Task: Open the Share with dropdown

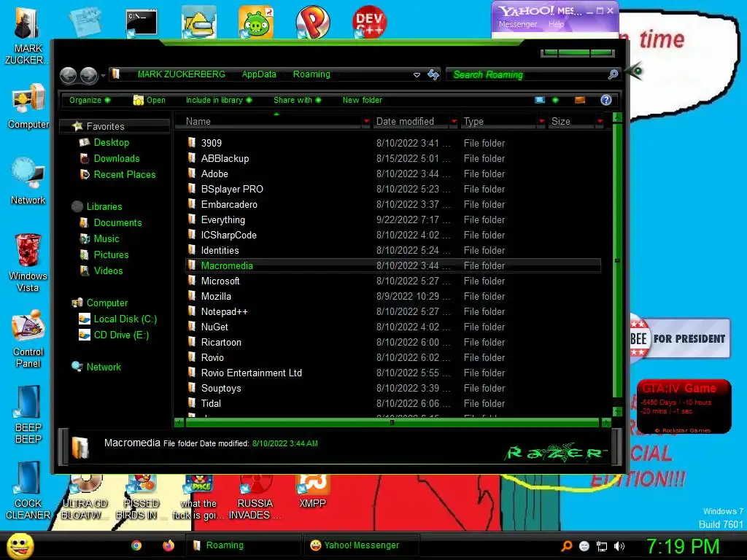Action: pyautogui.click(x=298, y=100)
